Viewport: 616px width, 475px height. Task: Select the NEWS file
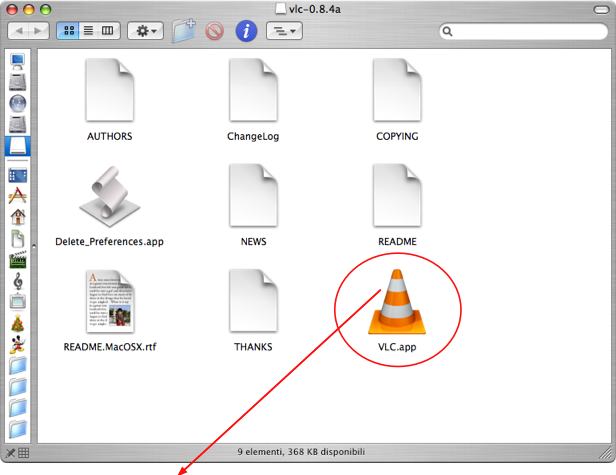253,195
